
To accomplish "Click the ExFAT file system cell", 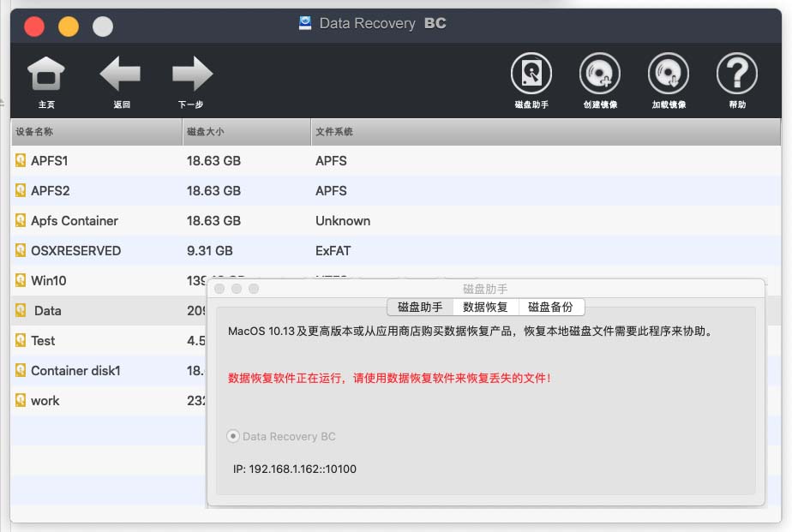I will [x=333, y=251].
